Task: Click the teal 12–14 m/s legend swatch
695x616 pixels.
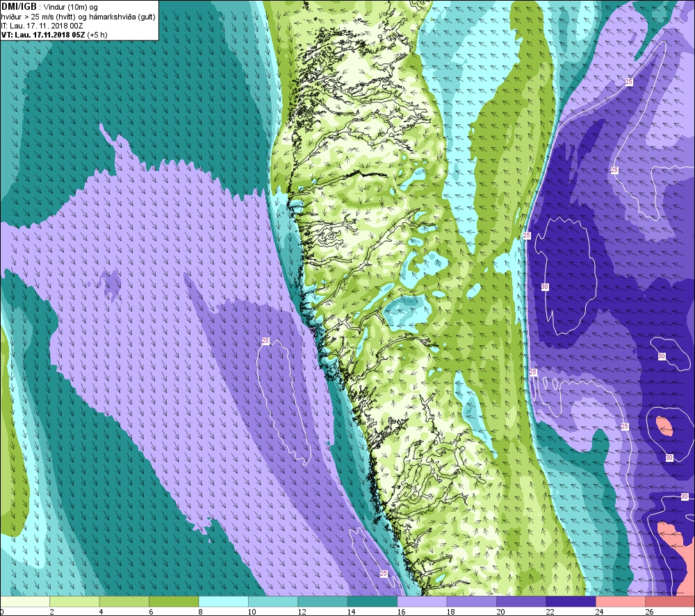Action: coord(322,601)
